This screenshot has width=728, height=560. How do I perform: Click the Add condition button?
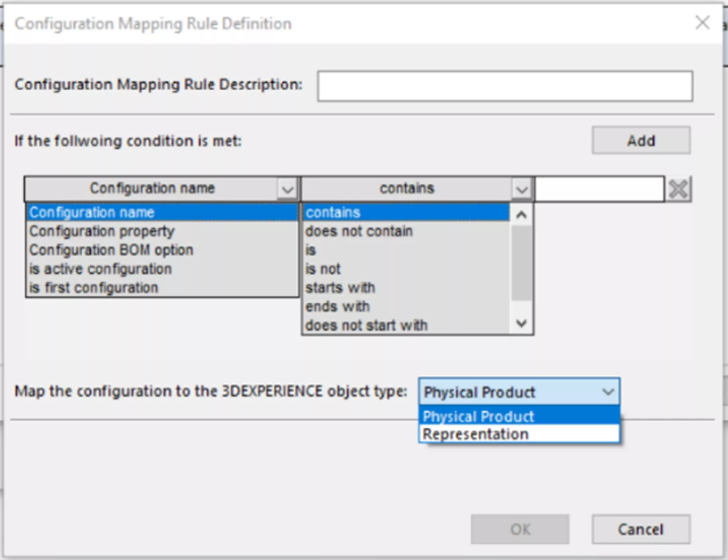pyautogui.click(x=641, y=140)
